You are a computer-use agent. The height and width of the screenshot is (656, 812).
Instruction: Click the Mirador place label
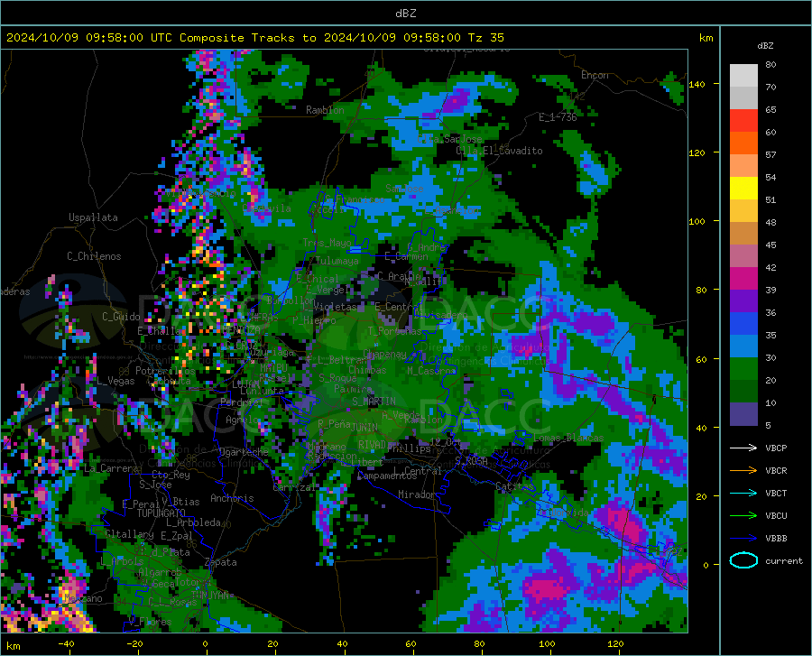tap(417, 494)
